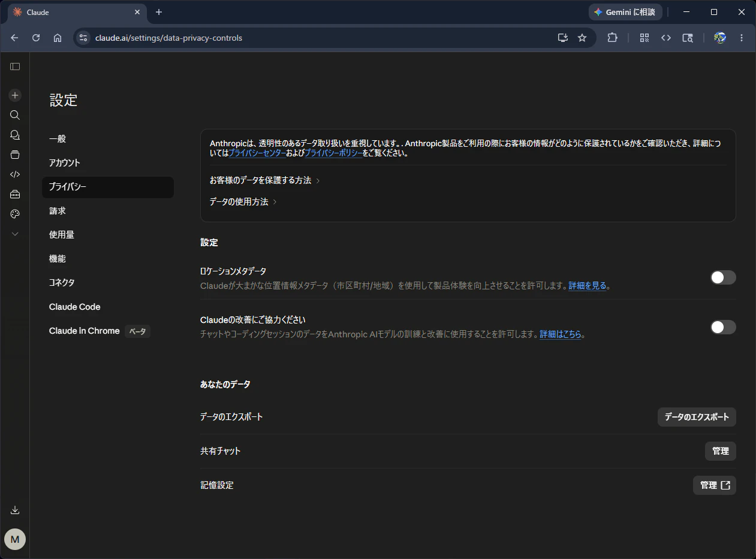Click 詳細を見る link for location metadata
The height and width of the screenshot is (559, 756).
click(x=588, y=286)
